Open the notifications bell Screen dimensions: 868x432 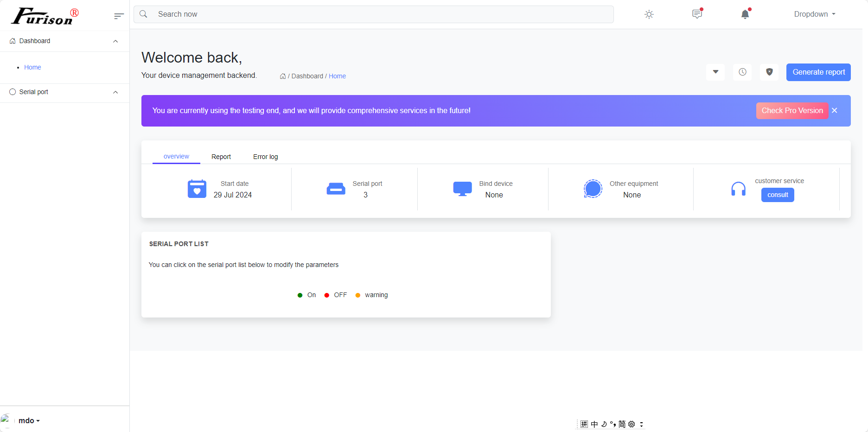point(745,14)
